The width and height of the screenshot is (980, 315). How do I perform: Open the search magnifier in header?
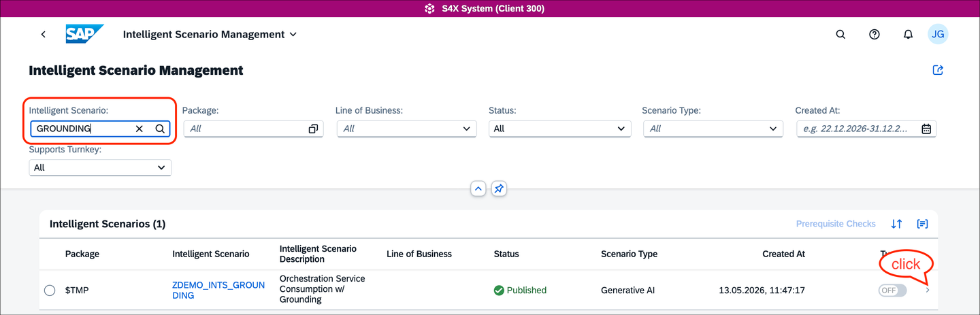(x=840, y=35)
